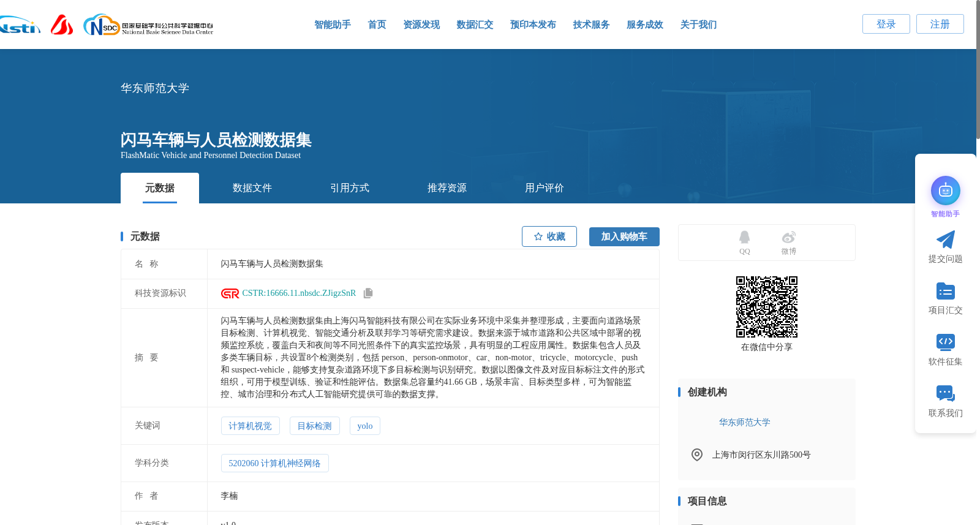
Task: Switch to the 推荐资源 tab
Action: pyautogui.click(x=447, y=188)
